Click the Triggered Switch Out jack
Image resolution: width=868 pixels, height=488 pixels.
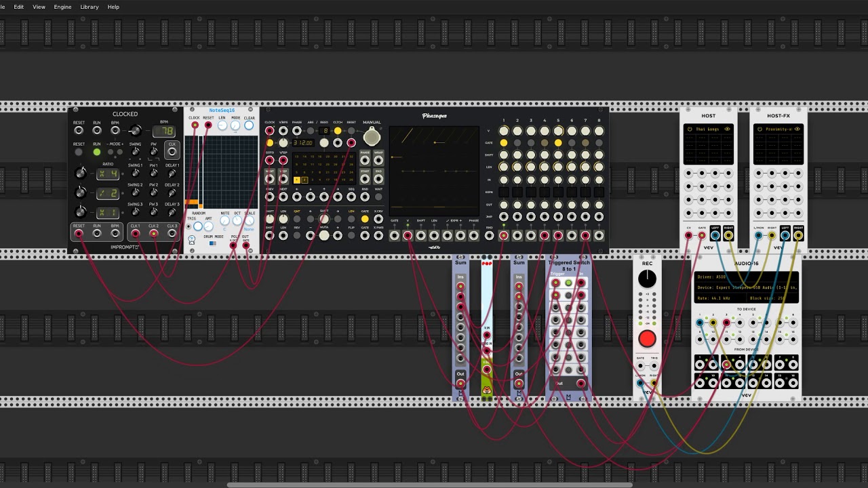pyautogui.click(x=580, y=384)
